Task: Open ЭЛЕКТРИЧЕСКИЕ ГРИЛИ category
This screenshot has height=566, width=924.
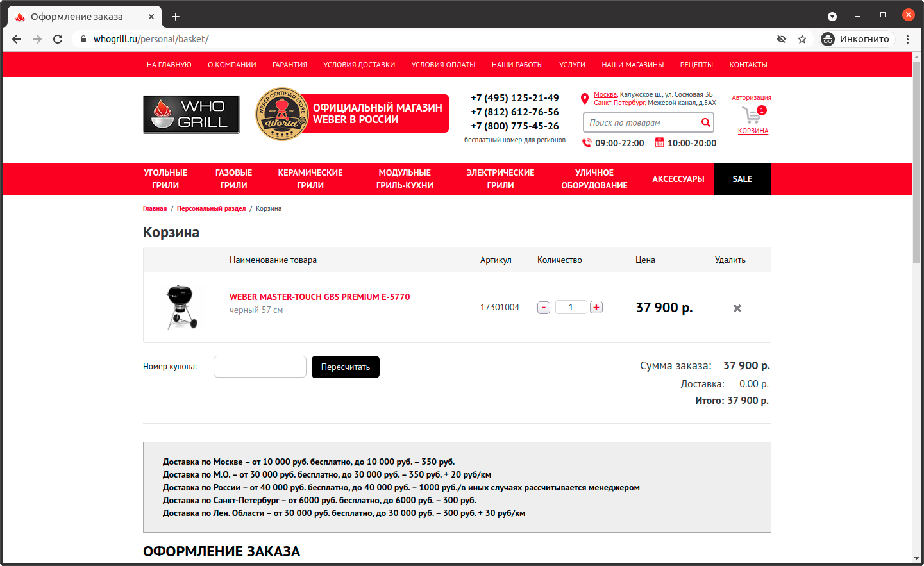Action: pyautogui.click(x=500, y=179)
